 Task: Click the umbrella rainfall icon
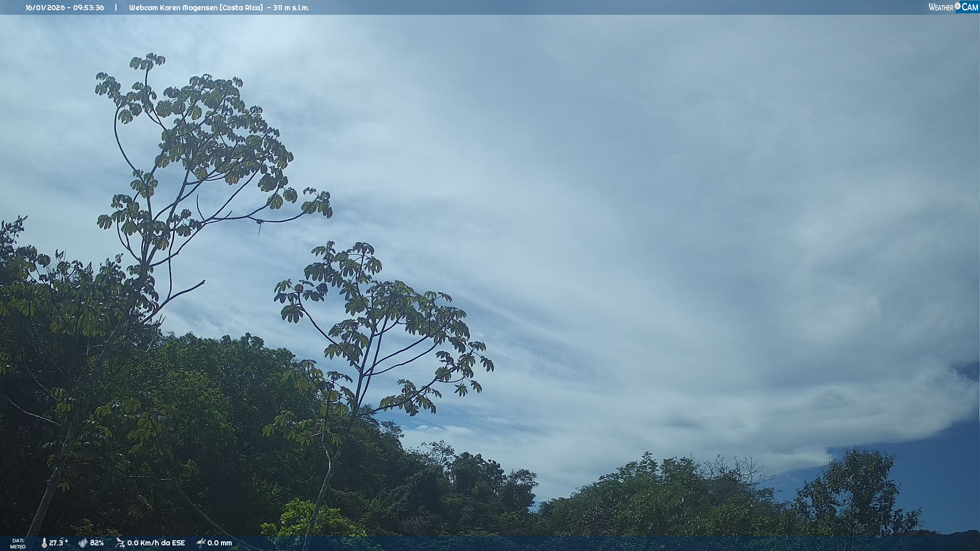click(201, 543)
